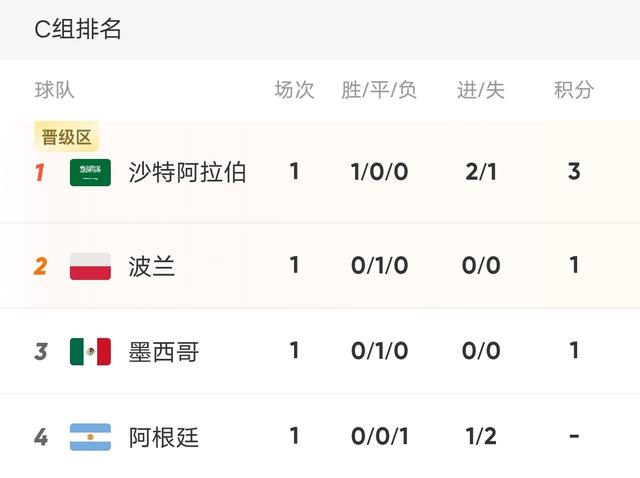Screen dimensions: 640x478
Task: Open team 沙特阿拉伯 details
Action: pos(187,172)
